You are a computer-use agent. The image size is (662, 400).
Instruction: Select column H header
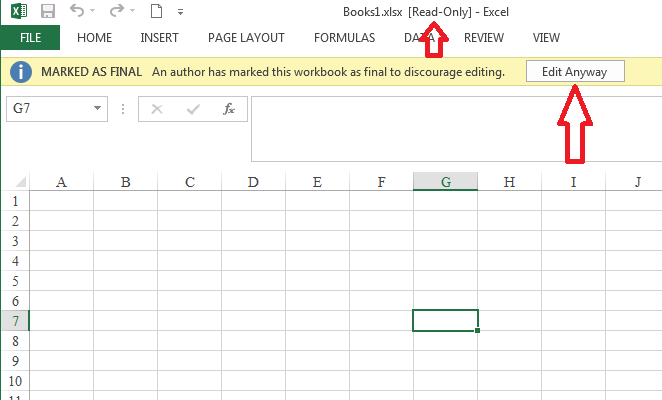pyautogui.click(x=510, y=182)
